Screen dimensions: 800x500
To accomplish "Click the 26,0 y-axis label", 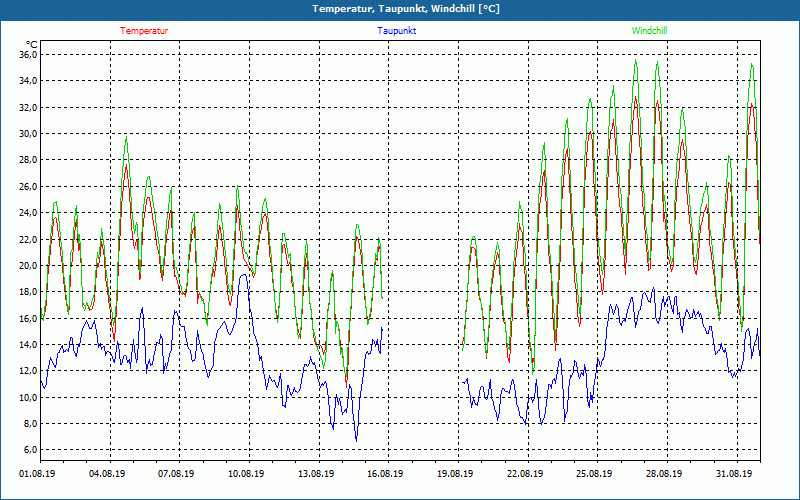I will click(x=28, y=186).
